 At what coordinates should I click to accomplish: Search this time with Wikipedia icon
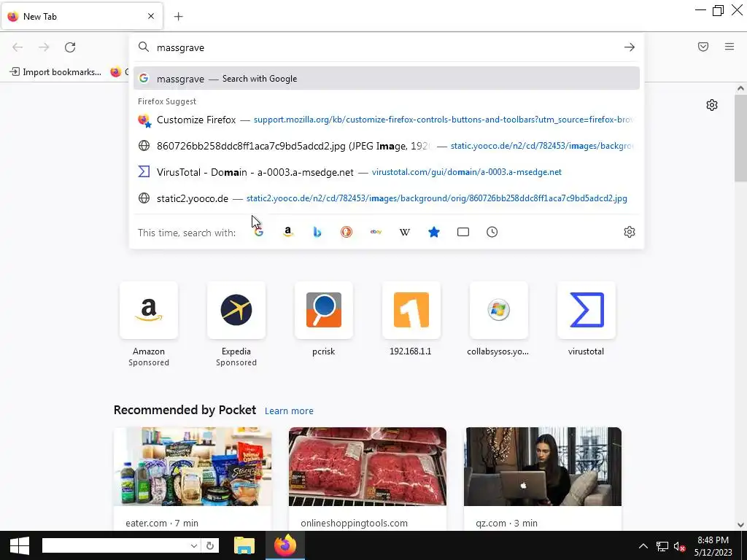404,232
